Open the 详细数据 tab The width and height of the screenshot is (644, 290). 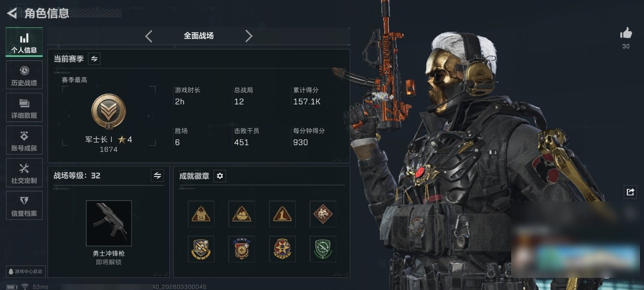tap(24, 108)
